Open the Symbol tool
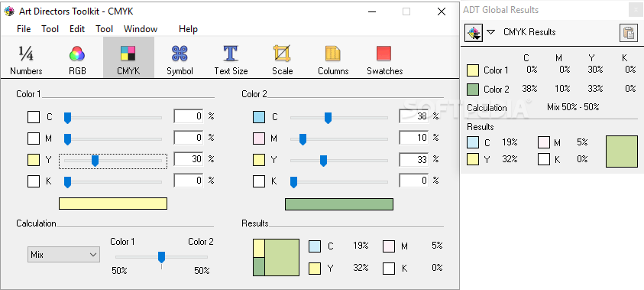Viewport: 644px width, 290px height. tap(180, 57)
